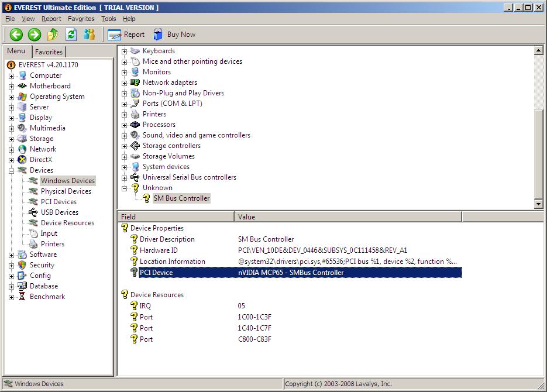This screenshot has width=547, height=392.
Task: Click the Keyboards category icon
Action: (x=135, y=51)
